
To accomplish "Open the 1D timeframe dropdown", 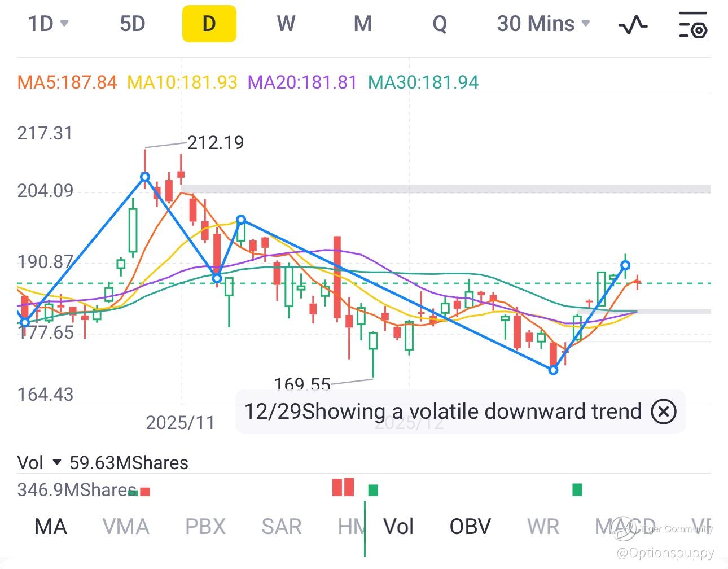I will point(49,24).
